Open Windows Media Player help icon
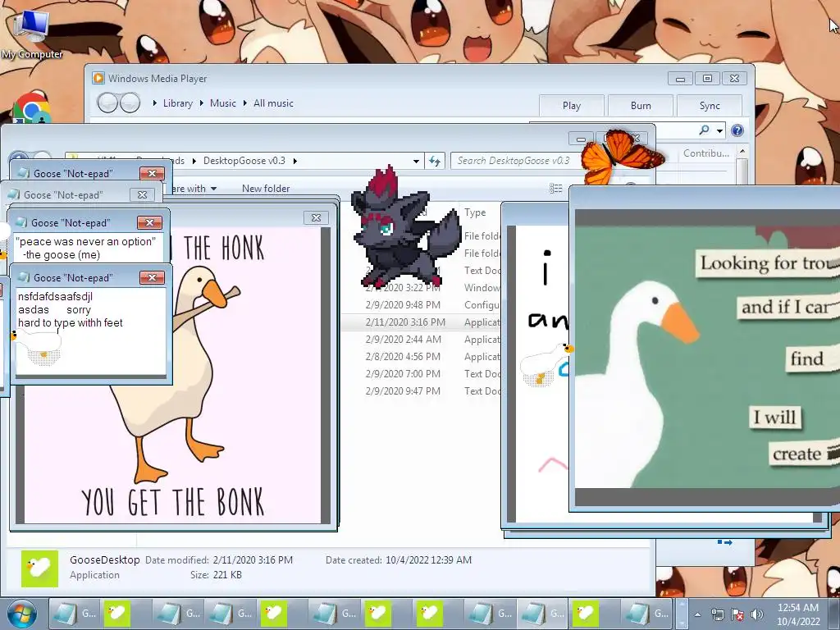Screen dimensions: 840x630 pos(737,130)
